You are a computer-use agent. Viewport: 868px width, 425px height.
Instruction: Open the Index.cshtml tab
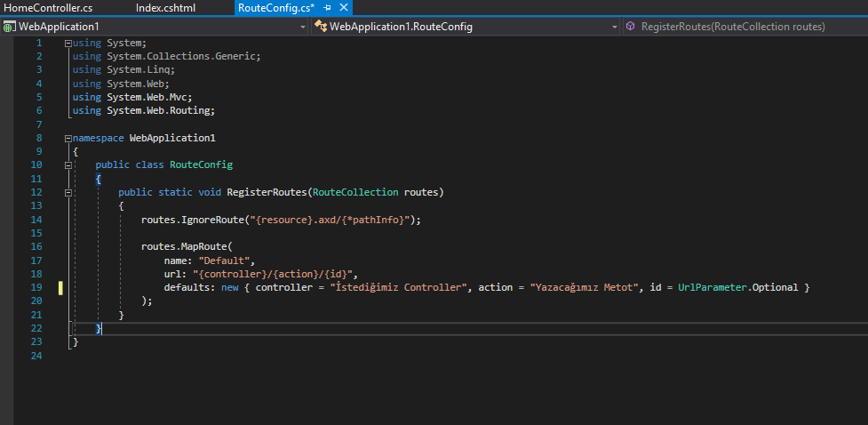[165, 8]
